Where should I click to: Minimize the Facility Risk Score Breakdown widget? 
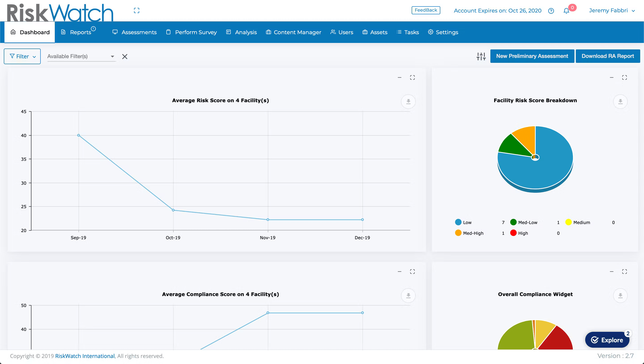[612, 77]
